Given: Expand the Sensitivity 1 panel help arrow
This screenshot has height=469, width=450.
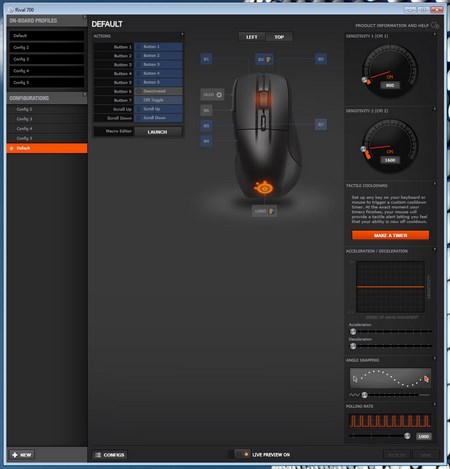Looking at the screenshot, I should coord(435,34).
